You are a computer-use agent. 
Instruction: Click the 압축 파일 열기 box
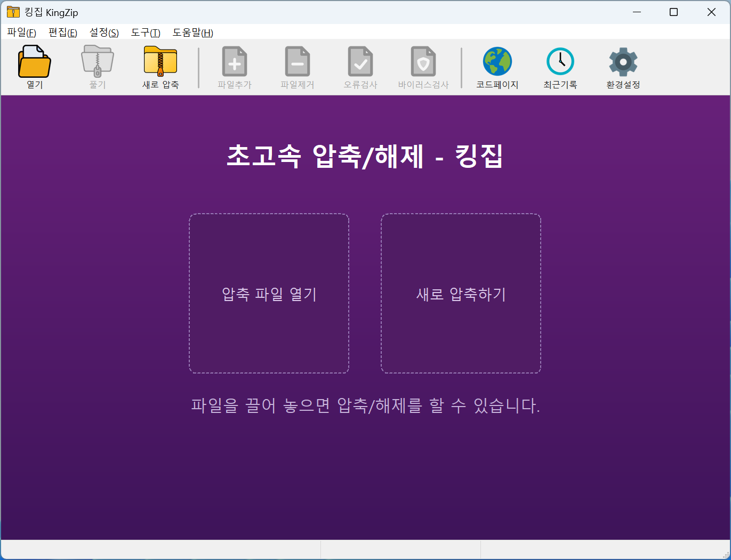coord(269,294)
